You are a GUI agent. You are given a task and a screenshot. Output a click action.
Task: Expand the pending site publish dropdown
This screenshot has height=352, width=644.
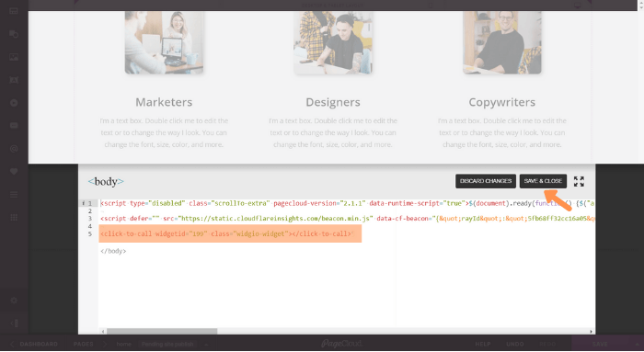click(206, 345)
